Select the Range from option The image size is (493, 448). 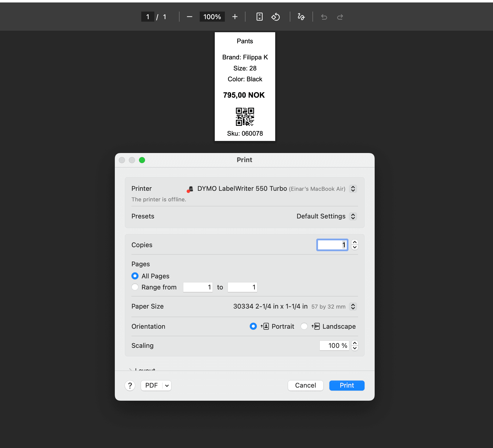[x=135, y=287]
